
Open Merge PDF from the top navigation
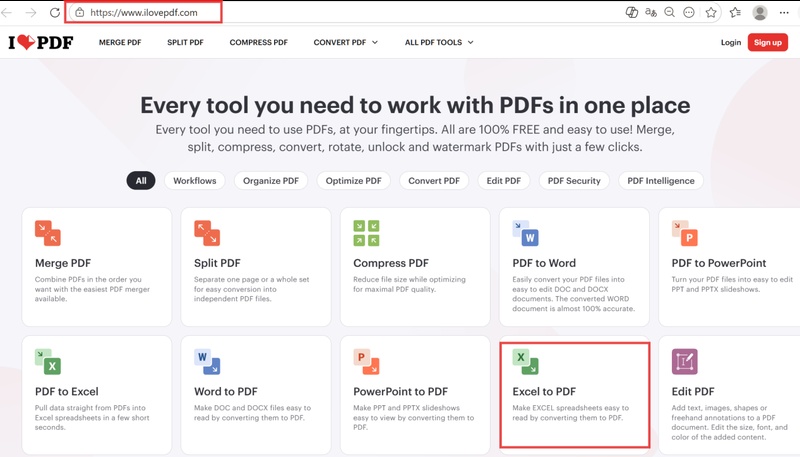coord(120,42)
